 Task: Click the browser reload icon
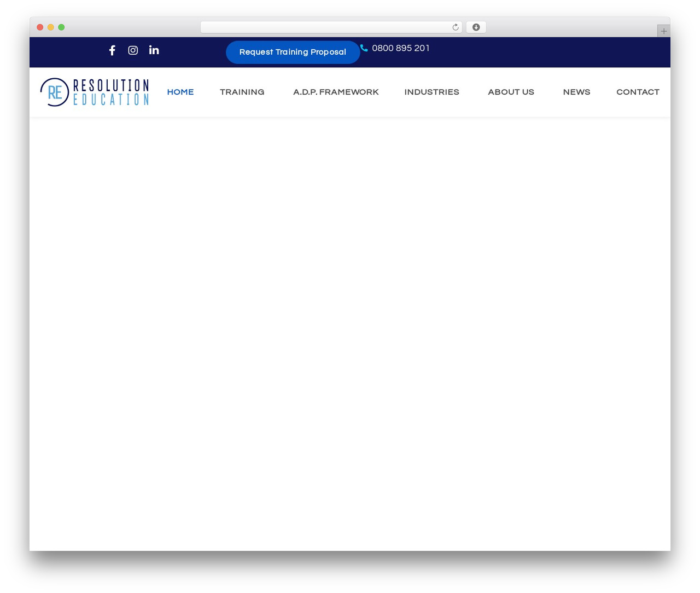point(455,27)
